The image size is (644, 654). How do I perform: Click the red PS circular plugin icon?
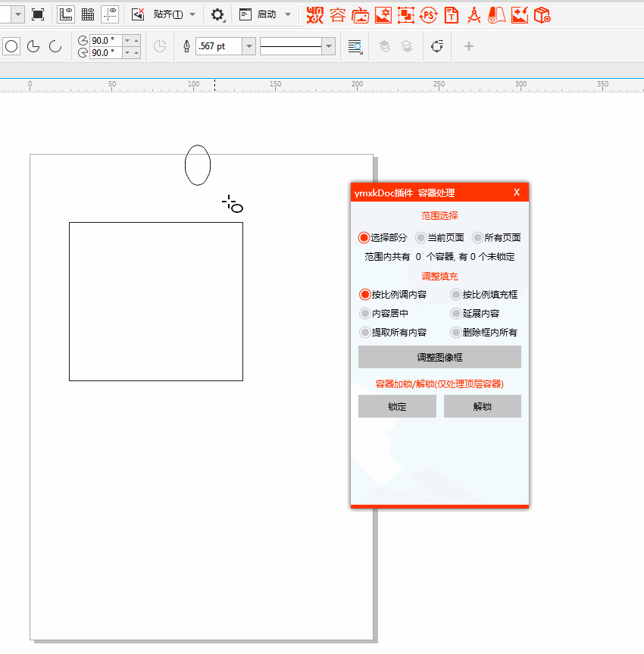(x=428, y=15)
